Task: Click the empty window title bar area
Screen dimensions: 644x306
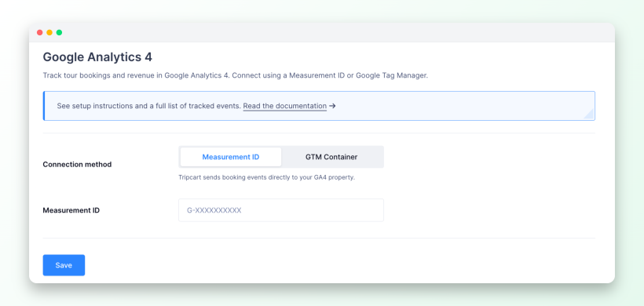Action: [328, 32]
